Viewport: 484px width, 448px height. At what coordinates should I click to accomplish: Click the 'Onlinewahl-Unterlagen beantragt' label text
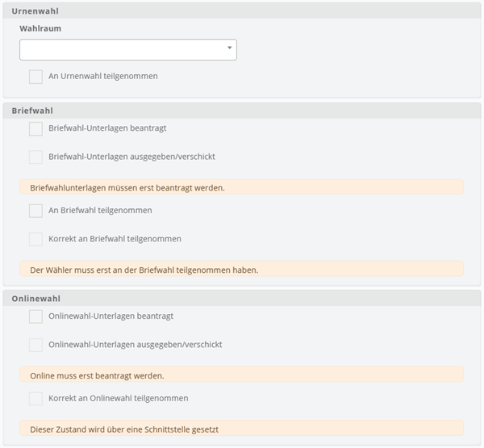tap(111, 316)
